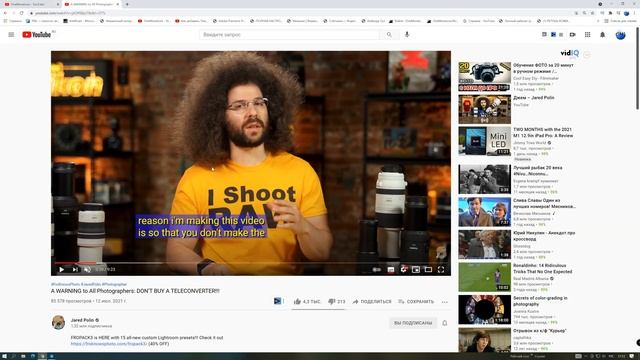
Task: Bookmark this page with the star icon
Action: pyautogui.click(x=592, y=13)
